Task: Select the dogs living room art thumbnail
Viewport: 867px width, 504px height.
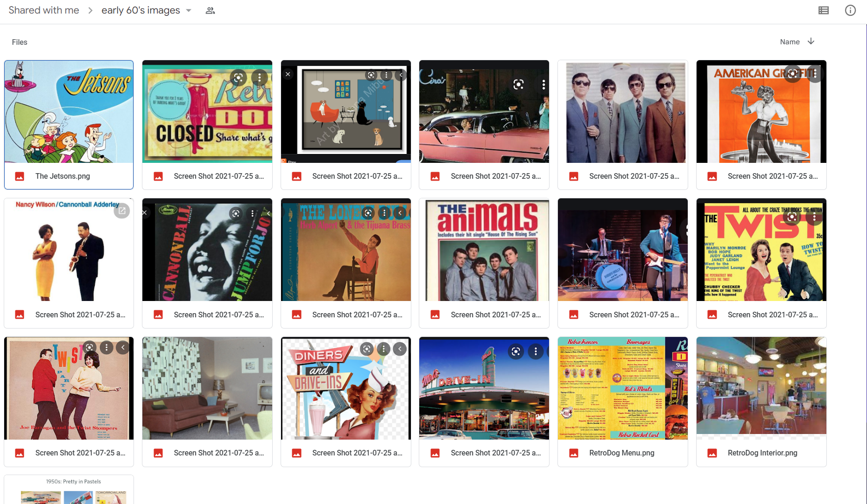Action: pyautogui.click(x=345, y=112)
